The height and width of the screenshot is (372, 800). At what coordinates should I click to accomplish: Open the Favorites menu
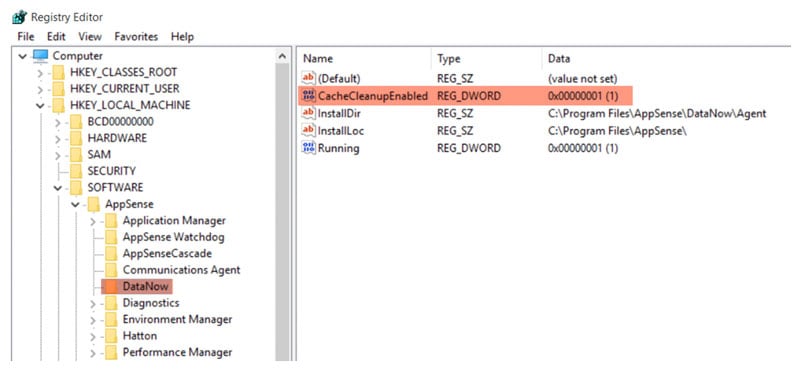click(x=136, y=37)
